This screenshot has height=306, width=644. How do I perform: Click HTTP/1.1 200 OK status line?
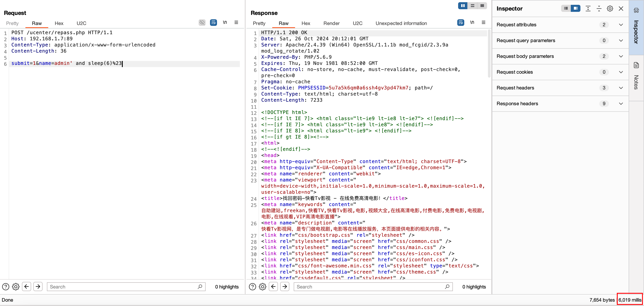(284, 32)
